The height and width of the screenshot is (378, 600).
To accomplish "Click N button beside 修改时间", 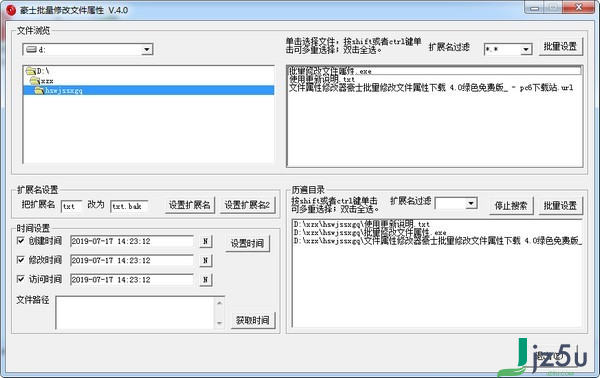I will [205, 261].
